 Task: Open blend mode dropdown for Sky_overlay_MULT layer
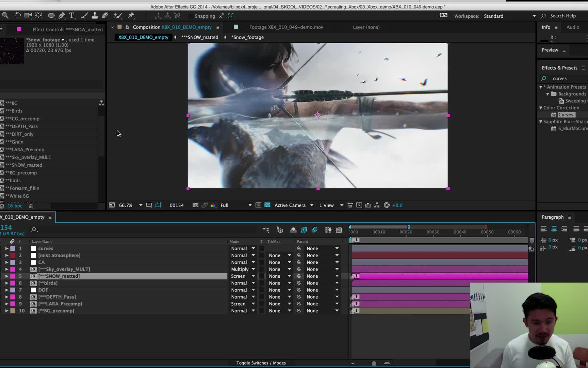tap(243, 269)
